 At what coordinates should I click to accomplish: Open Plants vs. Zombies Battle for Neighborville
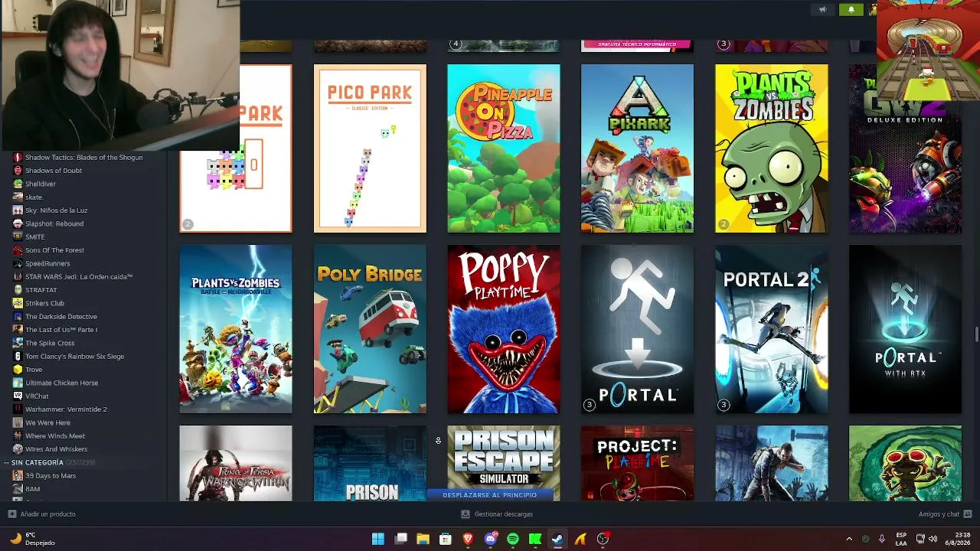[236, 329]
